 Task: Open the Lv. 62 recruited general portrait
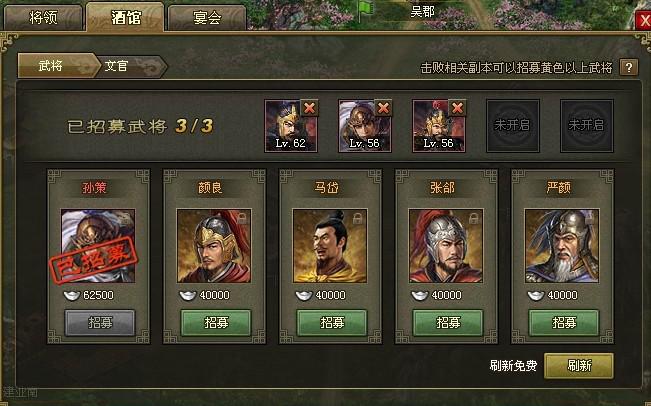pyautogui.click(x=291, y=126)
